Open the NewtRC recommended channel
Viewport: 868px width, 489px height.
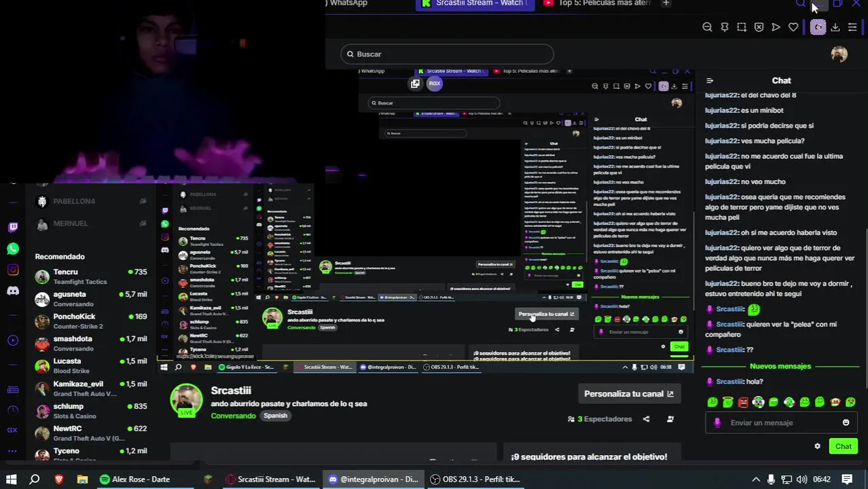(91, 433)
